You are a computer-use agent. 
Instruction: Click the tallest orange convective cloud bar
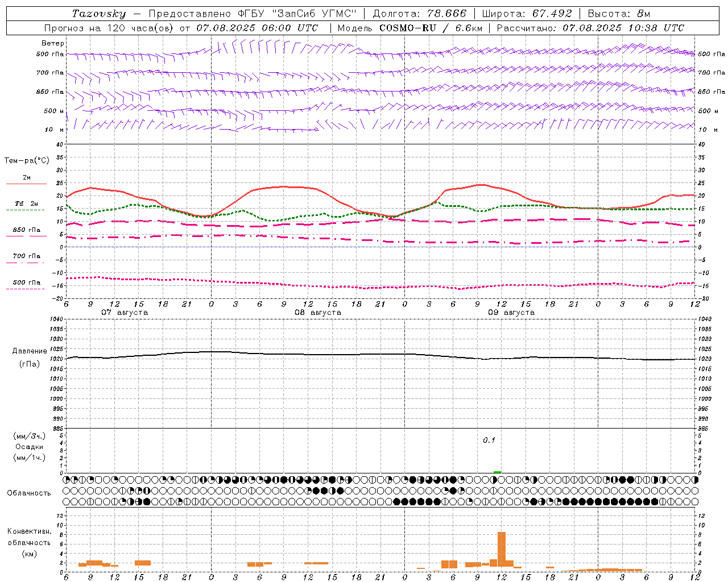pos(502,549)
